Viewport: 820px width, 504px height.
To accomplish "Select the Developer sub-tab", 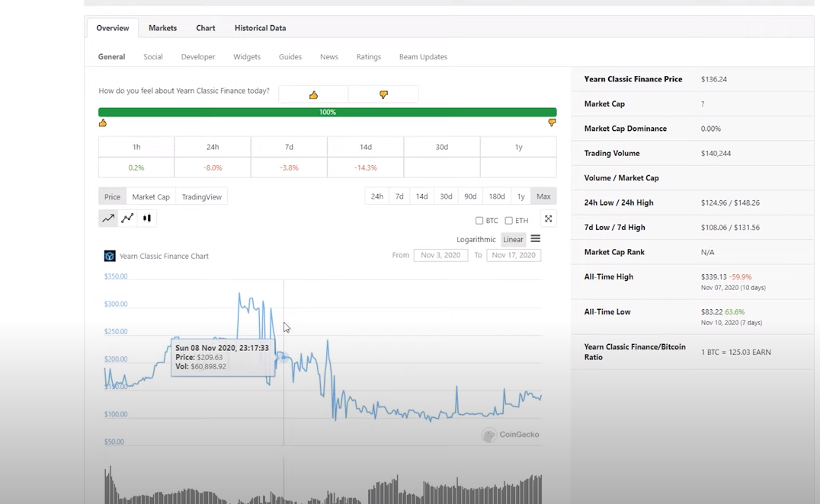I will (198, 56).
